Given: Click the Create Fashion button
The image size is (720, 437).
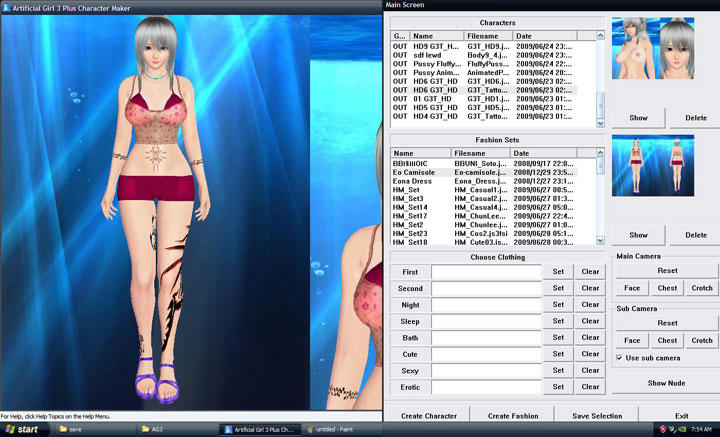Looking at the screenshot, I should (x=513, y=415).
